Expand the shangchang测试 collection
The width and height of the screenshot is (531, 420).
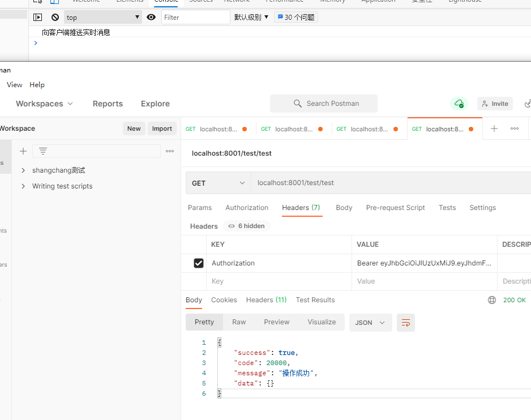click(23, 170)
